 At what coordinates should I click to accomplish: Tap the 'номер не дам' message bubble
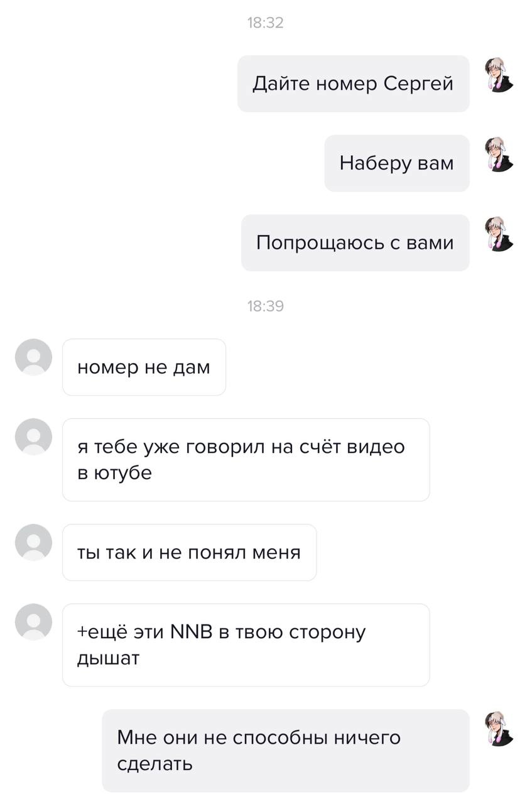point(144,367)
